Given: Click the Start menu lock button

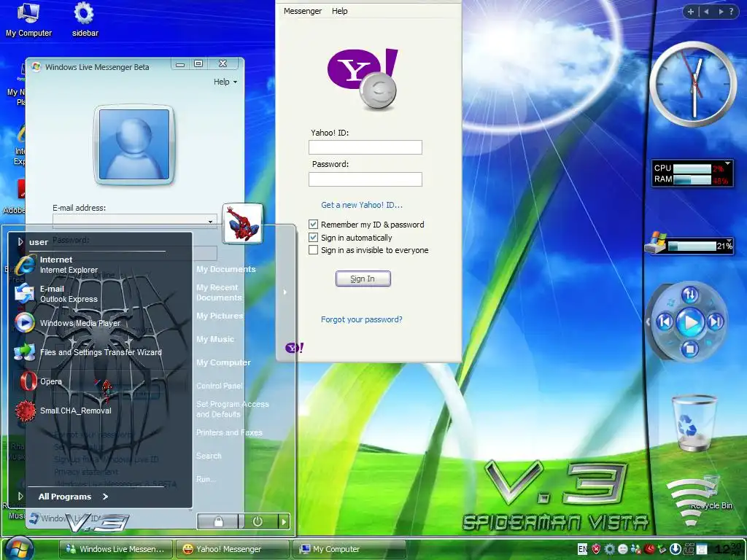Looking at the screenshot, I should (218, 521).
